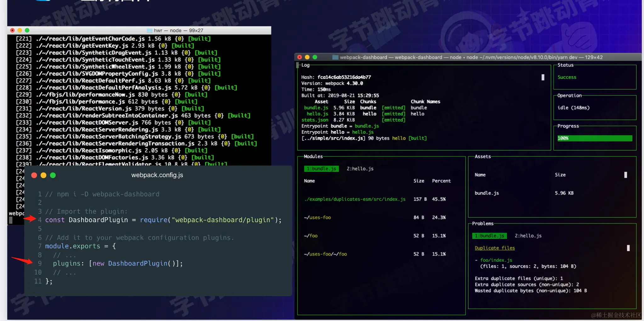Viewport: 644px width, 321px height.
Task: Select './examples/duplicates-esm/src/index.js' module row
Action: click(375, 199)
